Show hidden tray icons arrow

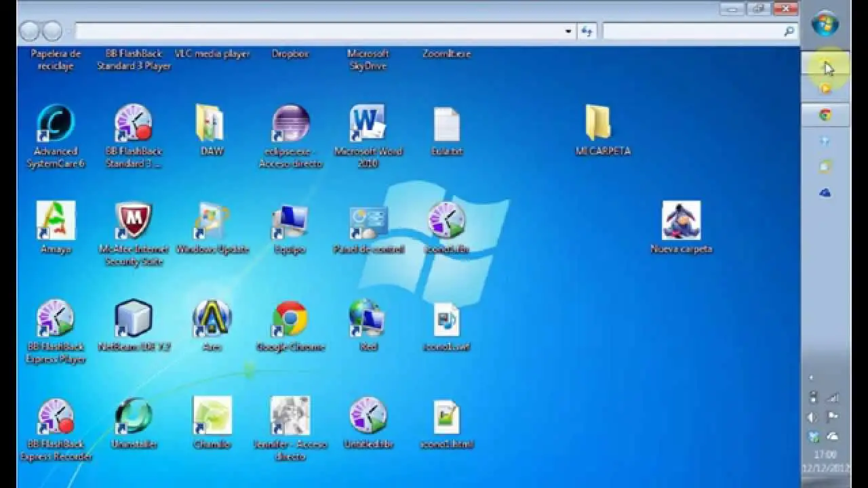pyautogui.click(x=812, y=378)
